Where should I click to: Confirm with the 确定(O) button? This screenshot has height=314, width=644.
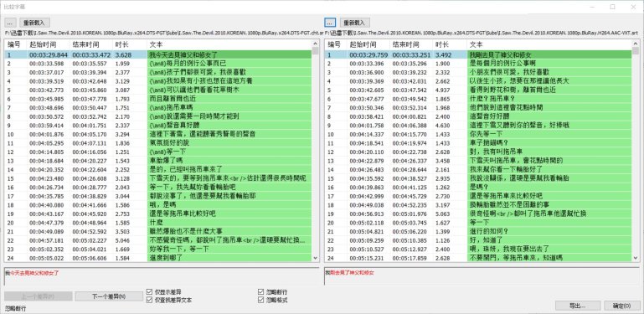click(622, 306)
